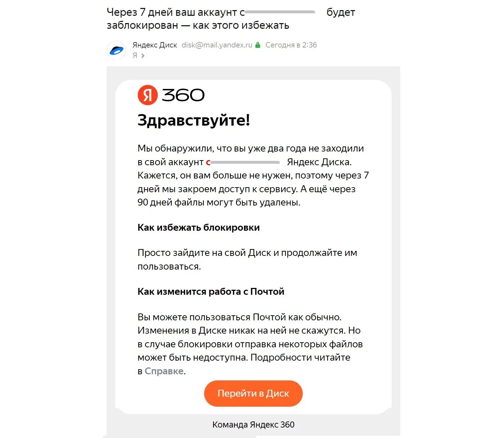The height and width of the screenshot is (438, 504).
Task: Open sender name Яндекс Диск
Action: pyautogui.click(x=155, y=45)
